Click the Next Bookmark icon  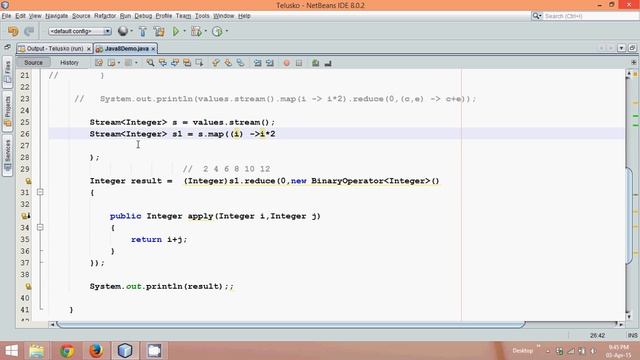[x=228, y=63]
